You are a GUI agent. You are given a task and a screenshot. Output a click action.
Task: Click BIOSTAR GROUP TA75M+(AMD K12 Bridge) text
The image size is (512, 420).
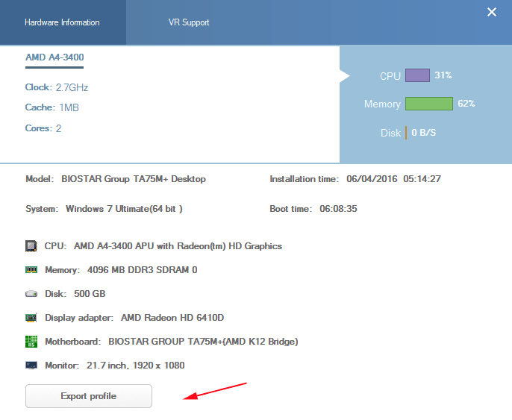pyautogui.click(x=203, y=342)
